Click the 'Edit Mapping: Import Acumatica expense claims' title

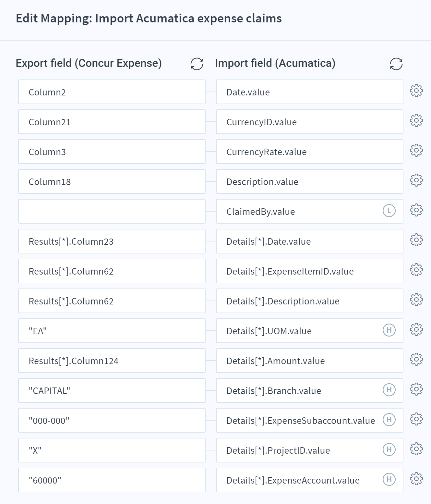149,18
